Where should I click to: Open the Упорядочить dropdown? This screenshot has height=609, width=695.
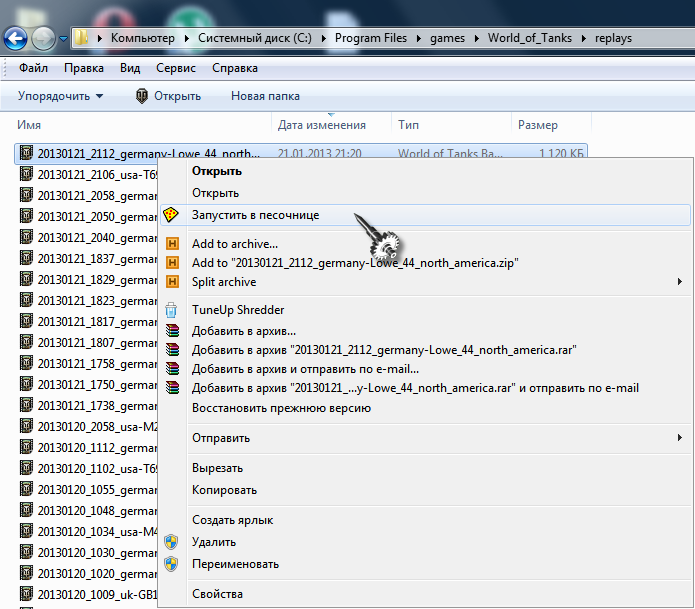pos(60,96)
